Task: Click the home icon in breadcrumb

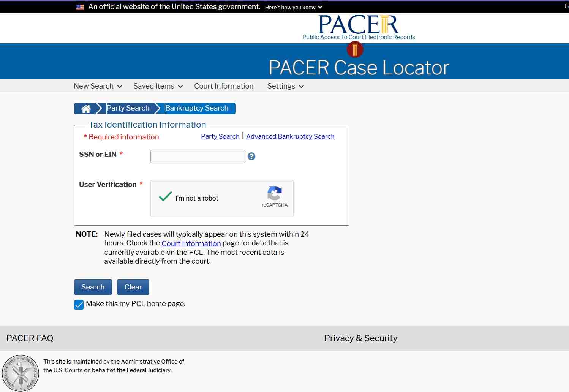Action: (x=86, y=109)
